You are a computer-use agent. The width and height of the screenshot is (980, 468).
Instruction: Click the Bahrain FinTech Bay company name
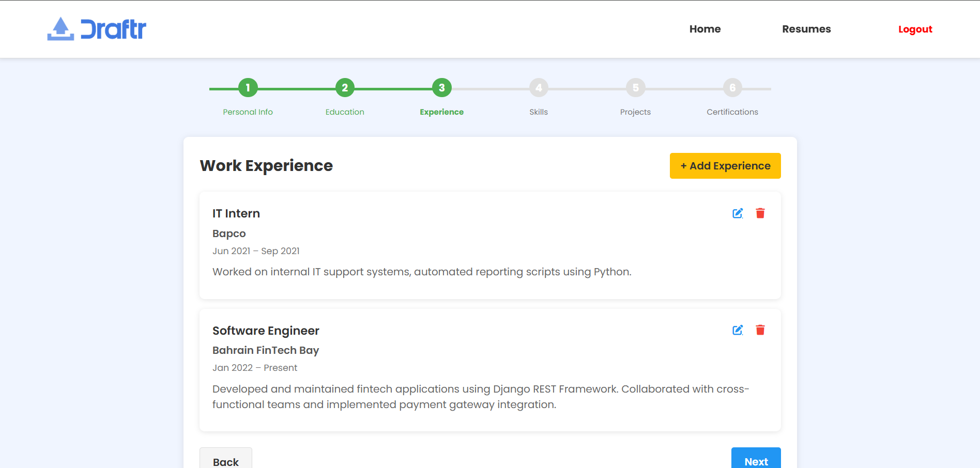[266, 350]
